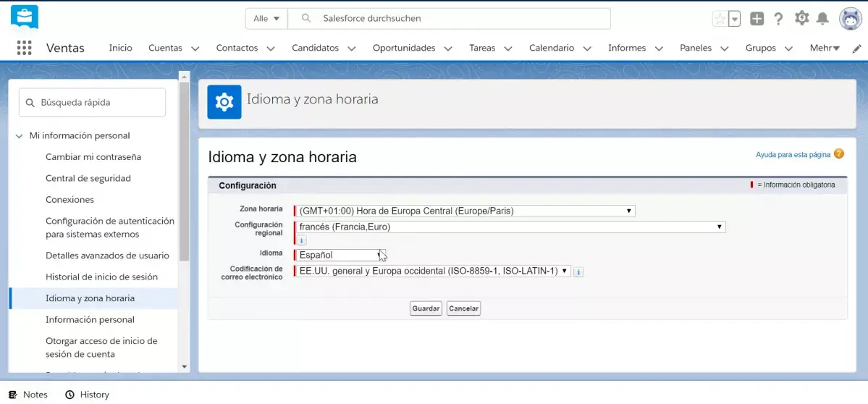Open Cambiar mi contraseña in sidebar

[x=93, y=157]
